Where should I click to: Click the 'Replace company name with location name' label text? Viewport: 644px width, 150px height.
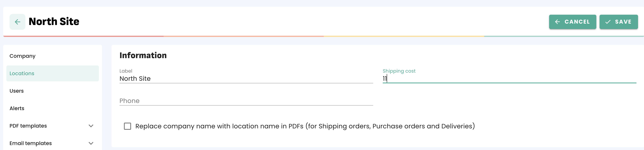pyautogui.click(x=305, y=126)
